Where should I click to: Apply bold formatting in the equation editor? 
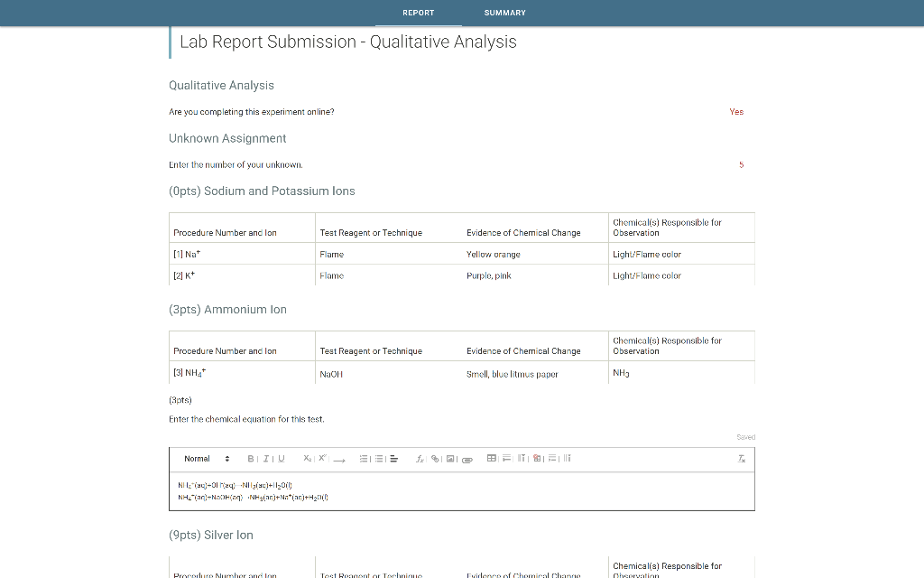[x=250, y=458]
